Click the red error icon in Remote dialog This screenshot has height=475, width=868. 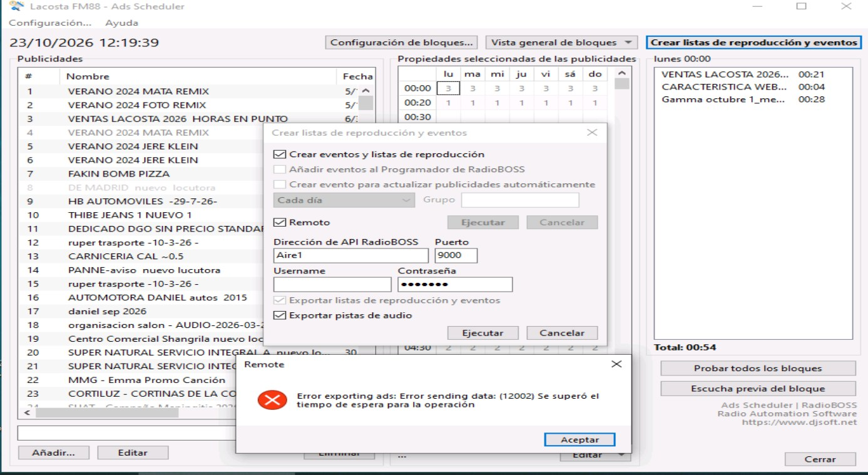point(272,400)
